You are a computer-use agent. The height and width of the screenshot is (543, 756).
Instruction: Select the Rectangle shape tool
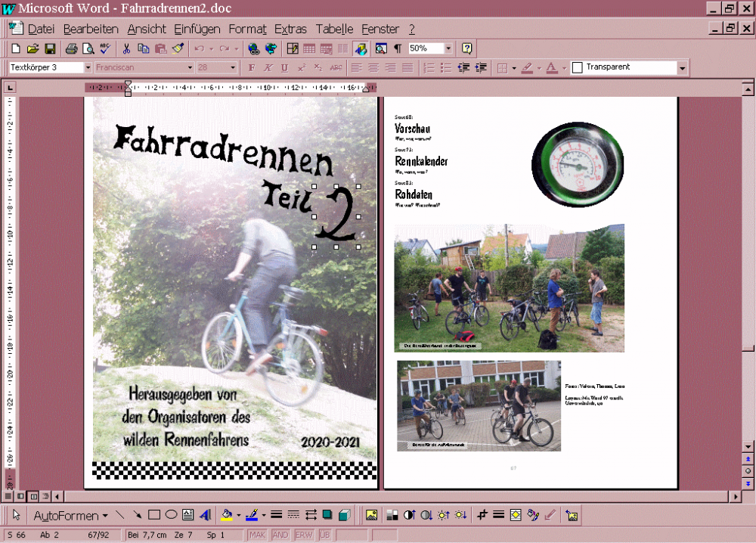tap(154, 515)
